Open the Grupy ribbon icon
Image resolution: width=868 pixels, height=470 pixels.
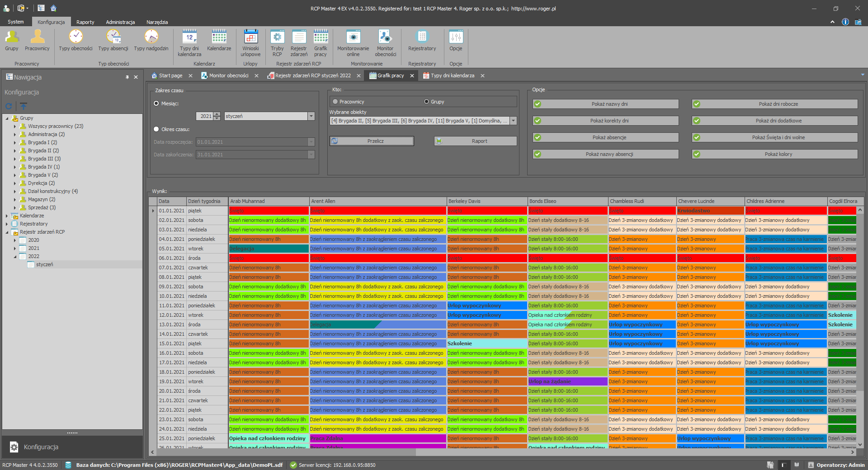click(12, 41)
